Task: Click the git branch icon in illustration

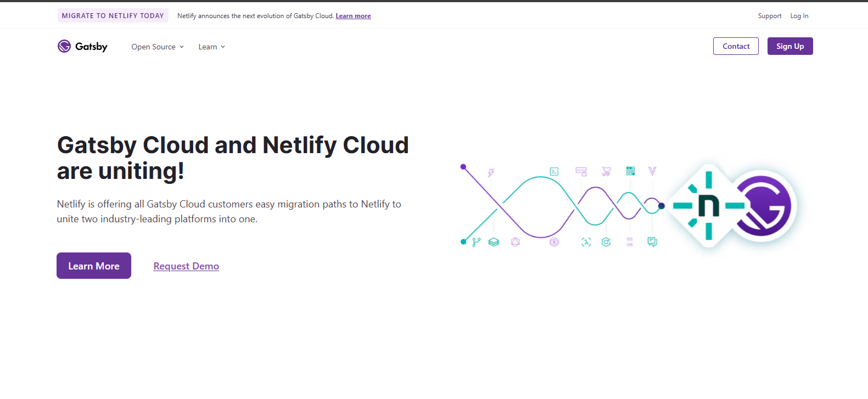Action: click(x=476, y=242)
